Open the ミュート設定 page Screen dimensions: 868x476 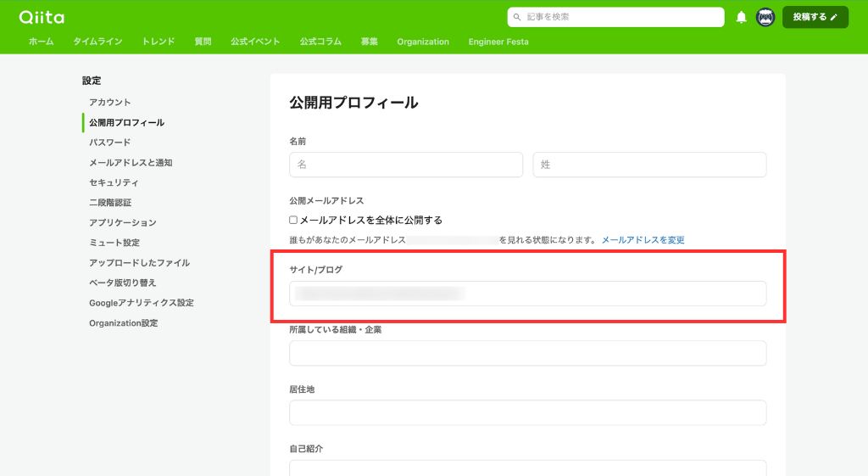click(114, 242)
